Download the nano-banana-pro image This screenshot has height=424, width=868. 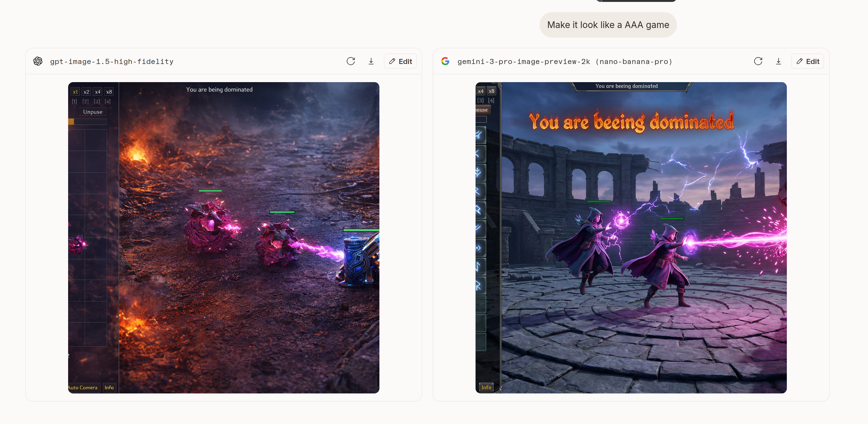tap(778, 61)
